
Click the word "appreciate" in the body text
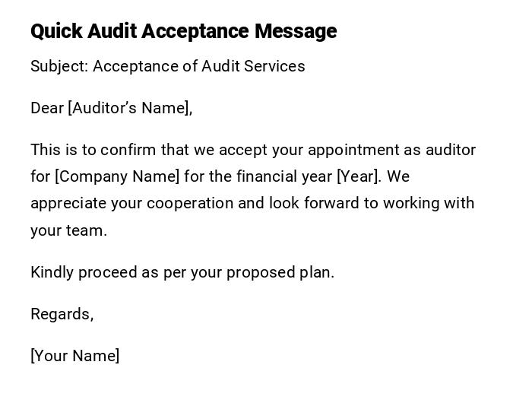(68, 203)
